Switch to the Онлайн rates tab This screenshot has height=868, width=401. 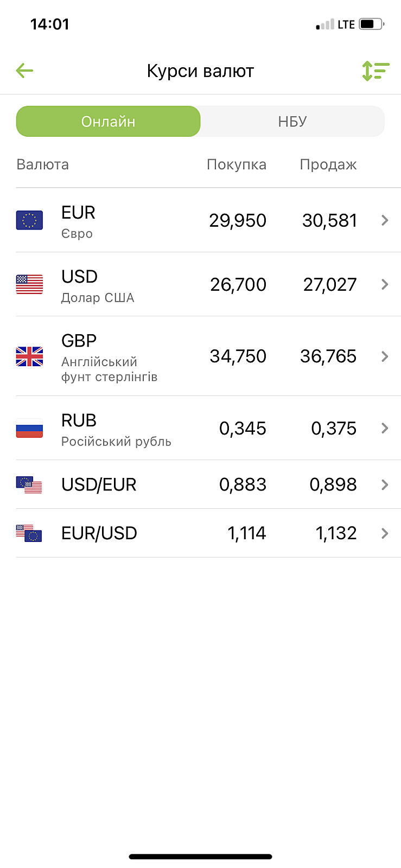point(108,122)
